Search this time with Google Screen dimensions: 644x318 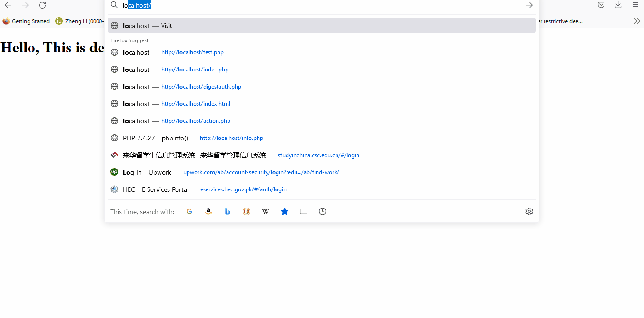pyautogui.click(x=189, y=211)
